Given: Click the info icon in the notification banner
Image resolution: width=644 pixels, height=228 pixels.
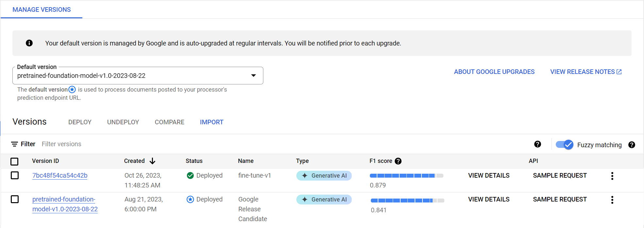Looking at the screenshot, I should (29, 43).
